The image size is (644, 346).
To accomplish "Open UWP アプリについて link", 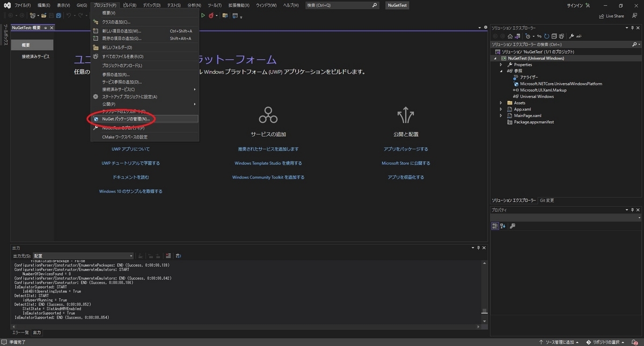I will point(130,149).
